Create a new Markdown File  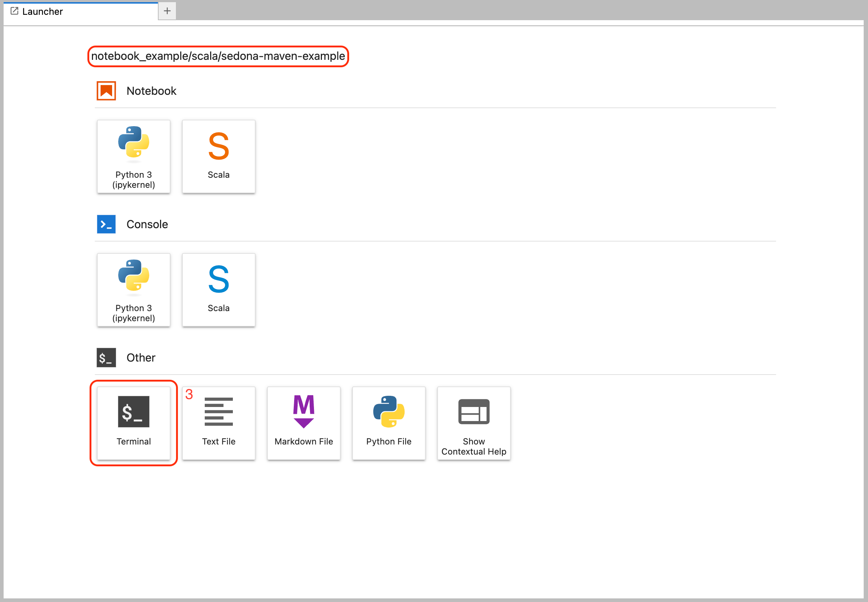click(304, 423)
